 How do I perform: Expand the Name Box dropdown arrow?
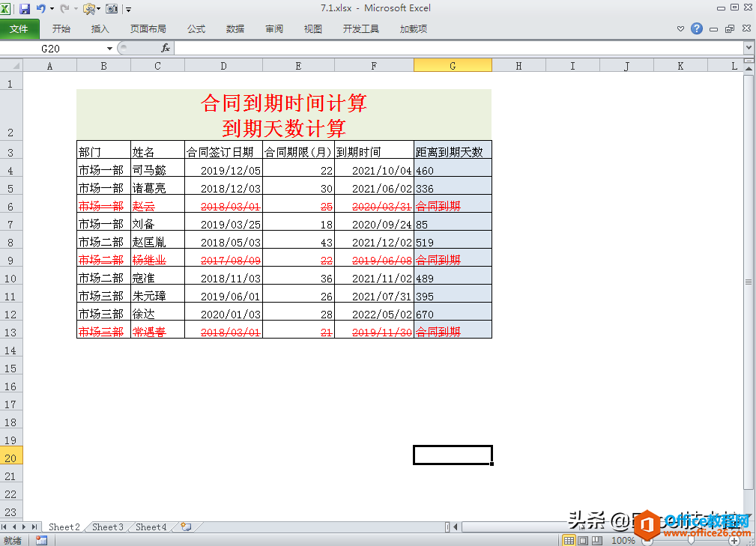(109, 49)
